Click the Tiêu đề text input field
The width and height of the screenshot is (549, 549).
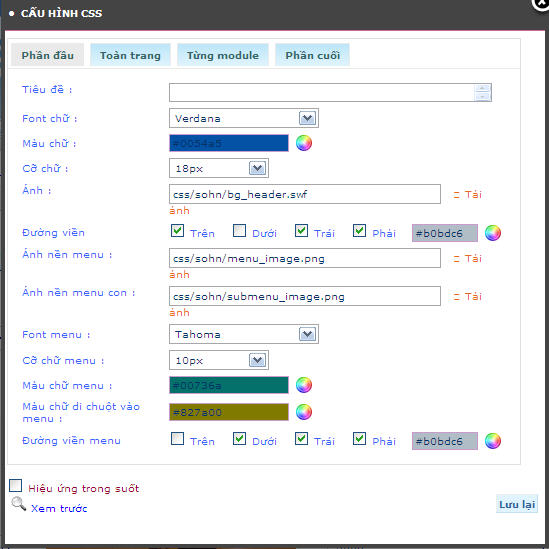[330, 92]
